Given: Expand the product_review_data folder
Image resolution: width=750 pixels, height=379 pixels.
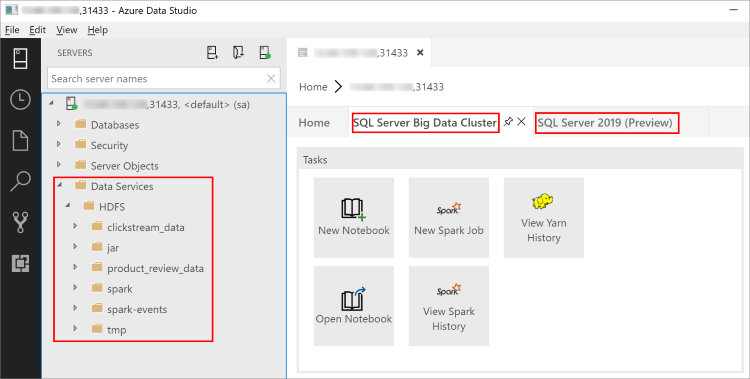Looking at the screenshot, I should pos(75,267).
